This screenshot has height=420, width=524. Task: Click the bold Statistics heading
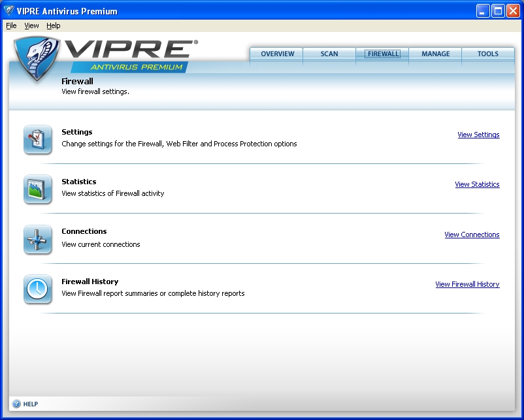pos(79,182)
